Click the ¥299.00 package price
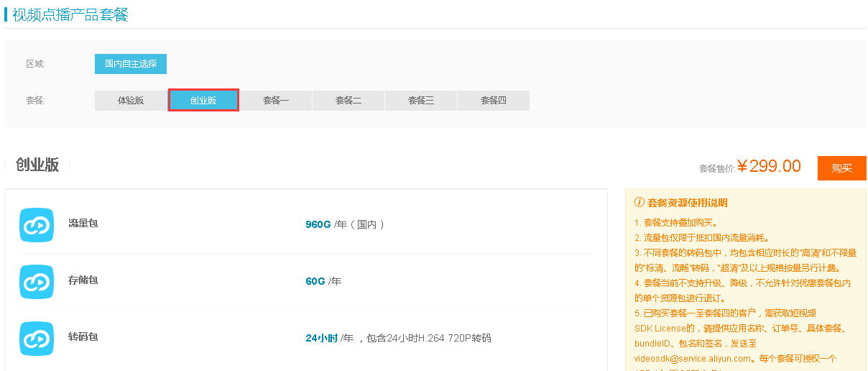Viewport: 868px width, 371px height. pyautogui.click(x=769, y=167)
